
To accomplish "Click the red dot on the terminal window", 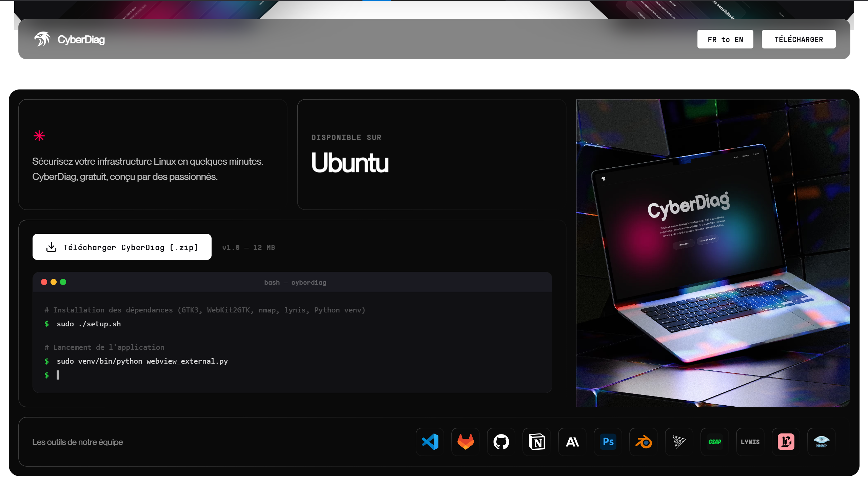I will (44, 282).
